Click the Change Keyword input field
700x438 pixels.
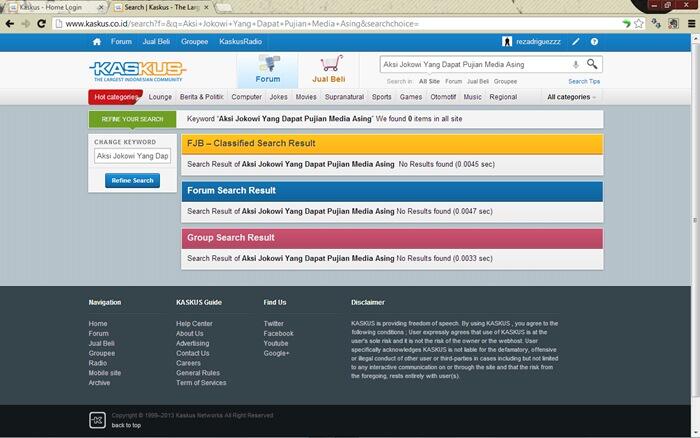pos(132,156)
